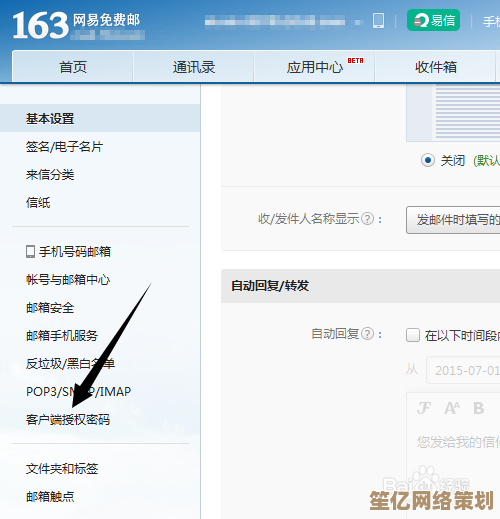
Task: Click the reading pane layout preview thumbnail
Action: 453,113
